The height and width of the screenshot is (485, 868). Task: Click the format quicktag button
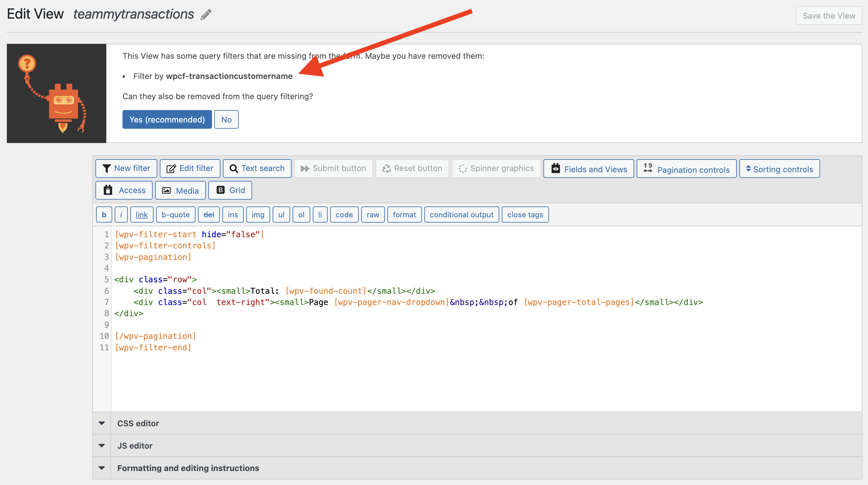point(404,215)
